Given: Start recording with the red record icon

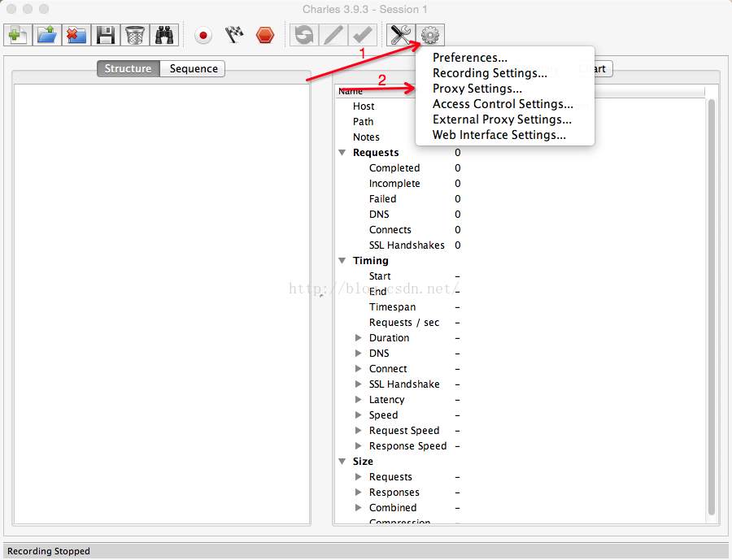Looking at the screenshot, I should pos(203,35).
